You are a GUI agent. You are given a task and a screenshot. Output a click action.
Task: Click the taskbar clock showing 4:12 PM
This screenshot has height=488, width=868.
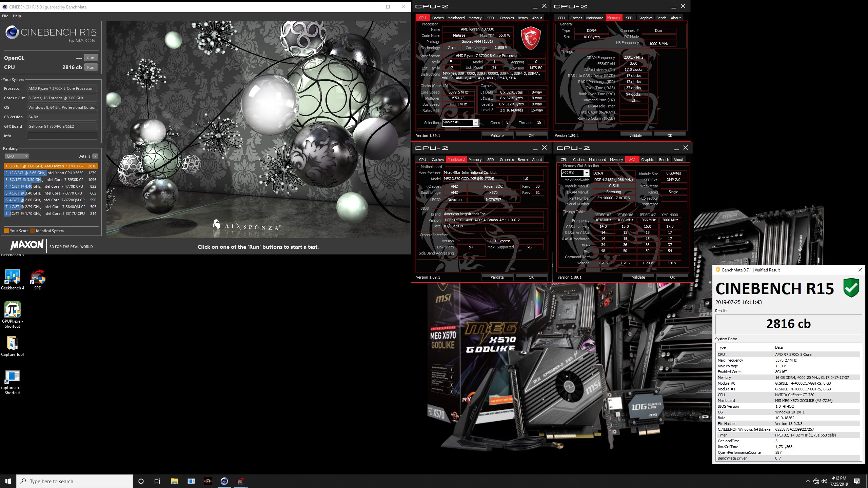tap(839, 481)
